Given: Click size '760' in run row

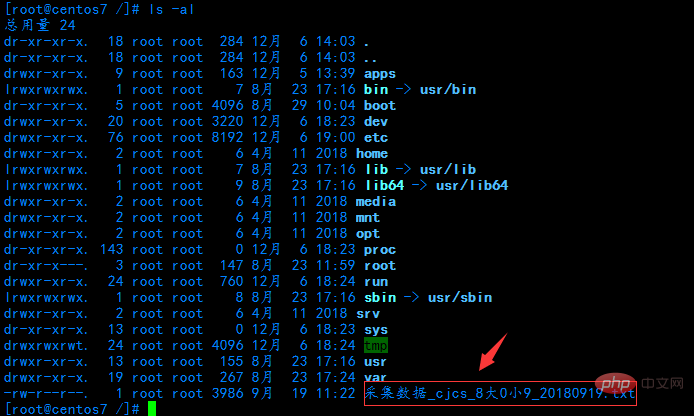Looking at the screenshot, I should pyautogui.click(x=231, y=281).
